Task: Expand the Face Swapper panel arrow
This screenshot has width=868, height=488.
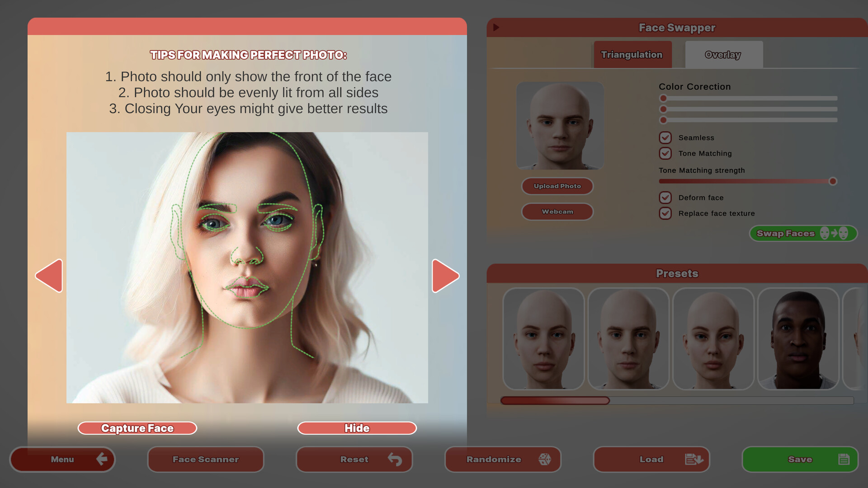Action: [x=496, y=28]
